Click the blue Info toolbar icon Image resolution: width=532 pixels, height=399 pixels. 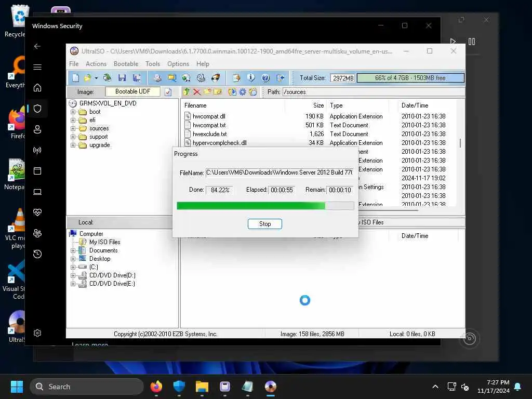click(251, 78)
